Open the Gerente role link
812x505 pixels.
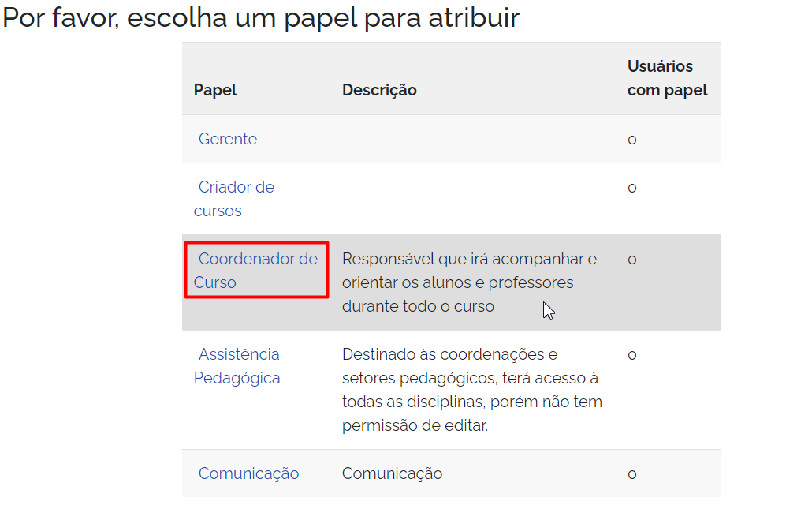coord(227,139)
